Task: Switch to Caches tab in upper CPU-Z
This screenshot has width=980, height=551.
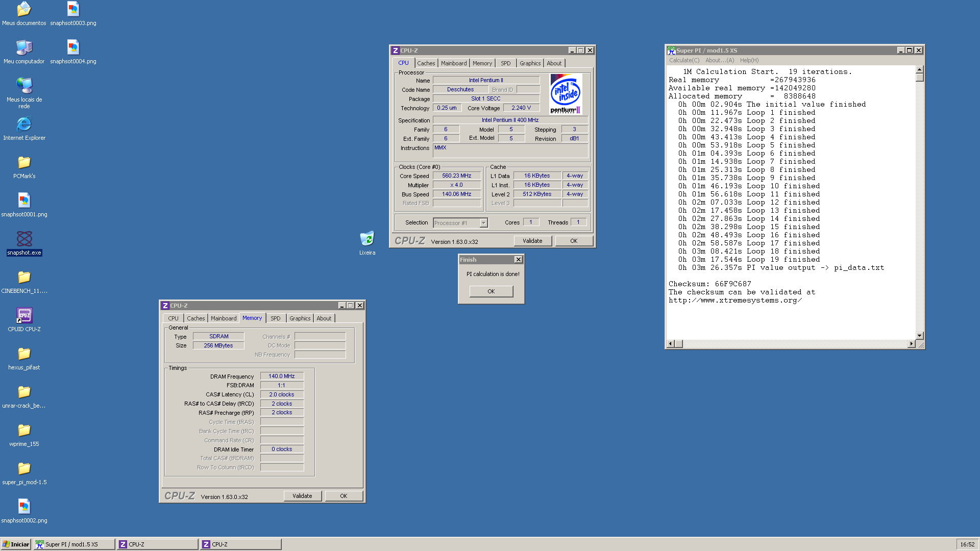Action: (x=426, y=63)
